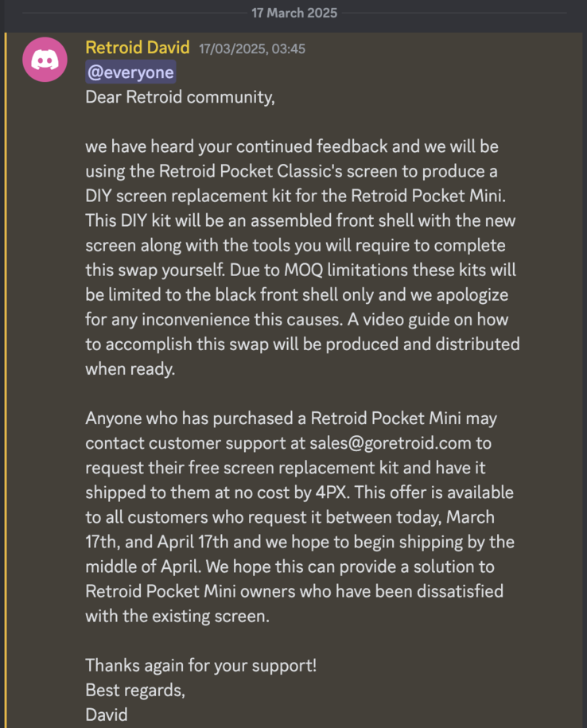Image resolution: width=587 pixels, height=728 pixels.
Task: Click the "David" signature at the bottom
Action: 107,714
